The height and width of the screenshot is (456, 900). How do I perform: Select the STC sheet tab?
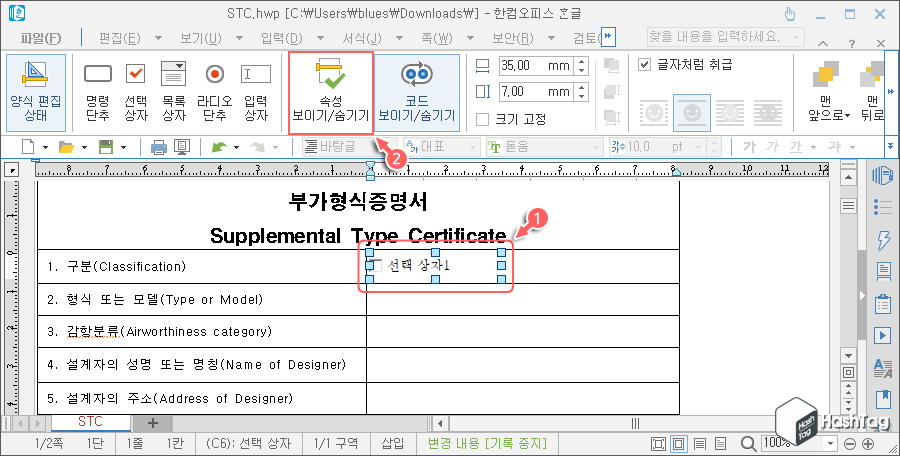point(90,422)
